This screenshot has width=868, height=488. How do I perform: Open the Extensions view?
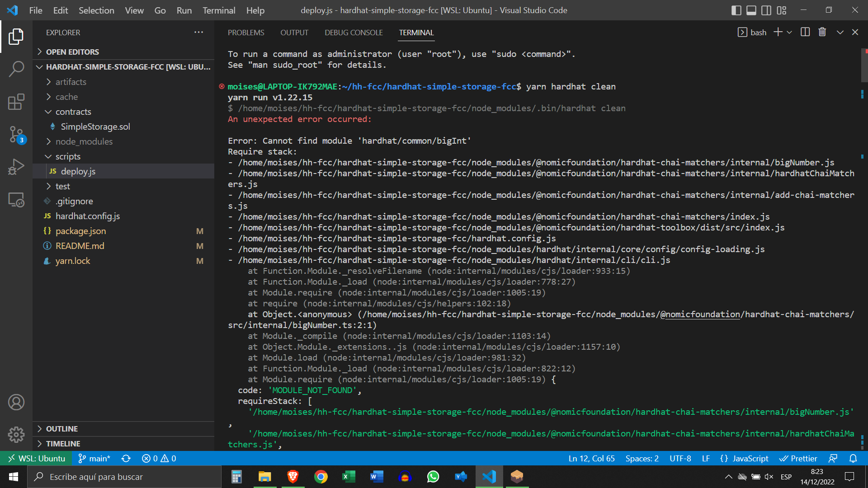16,102
